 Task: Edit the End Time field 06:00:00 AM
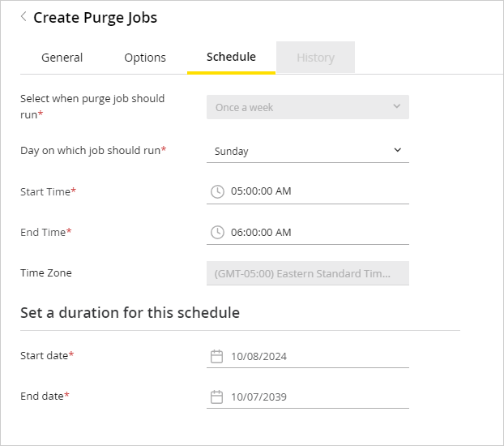(x=308, y=233)
